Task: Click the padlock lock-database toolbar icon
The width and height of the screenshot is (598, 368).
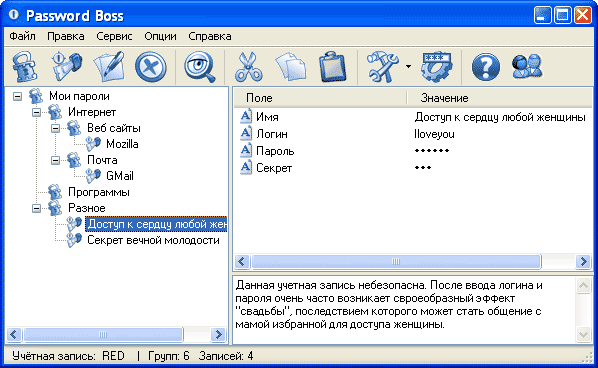Action: click(25, 67)
